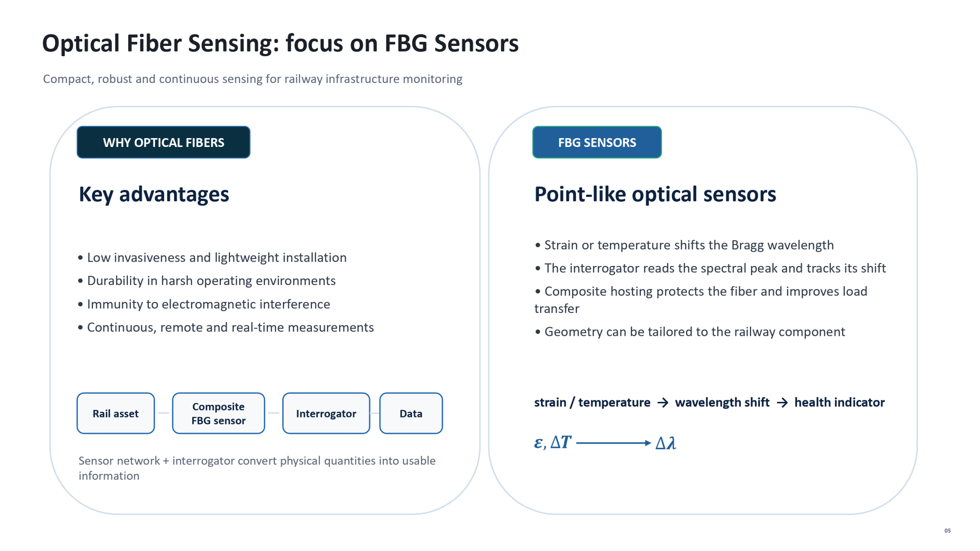
Task: Select the Interrogator box
Action: (326, 413)
